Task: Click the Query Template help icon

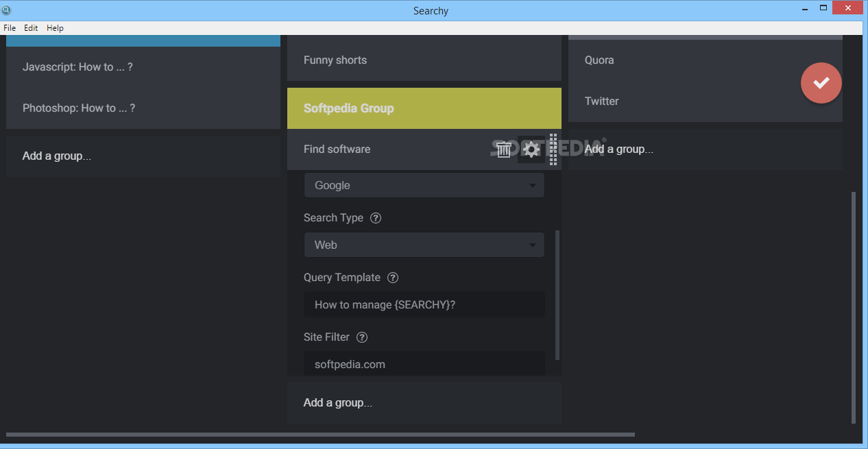Action: (x=393, y=278)
